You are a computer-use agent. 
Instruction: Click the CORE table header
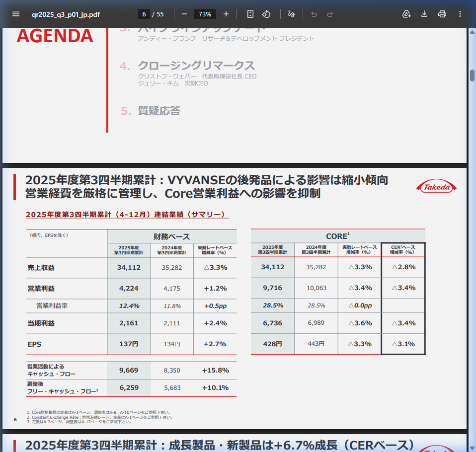click(337, 236)
